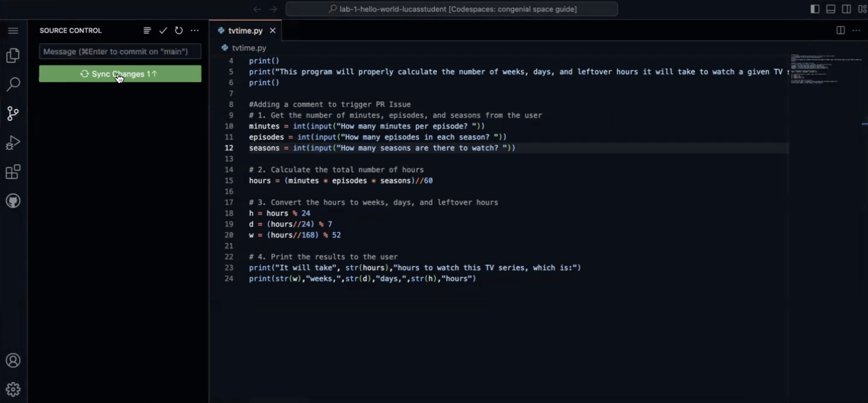Click the 'w = (hours//168) % 52' line
This screenshot has width=868, height=403.
295,235
